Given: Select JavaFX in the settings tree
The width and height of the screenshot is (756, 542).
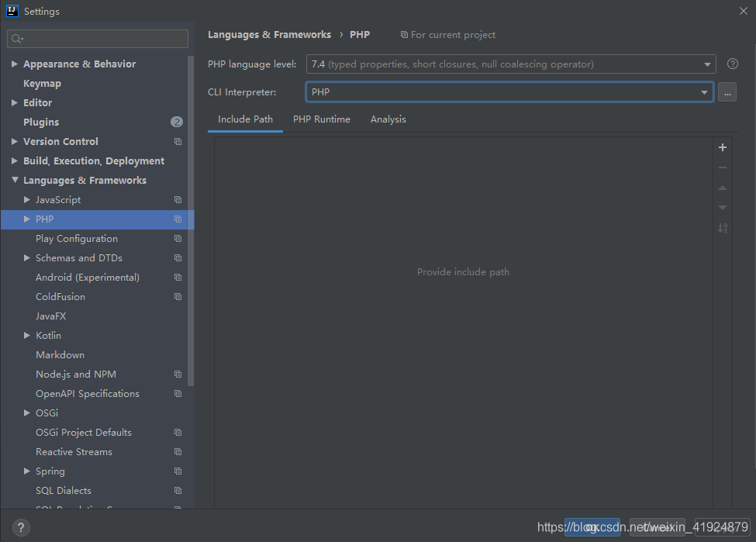Looking at the screenshot, I should coord(50,316).
